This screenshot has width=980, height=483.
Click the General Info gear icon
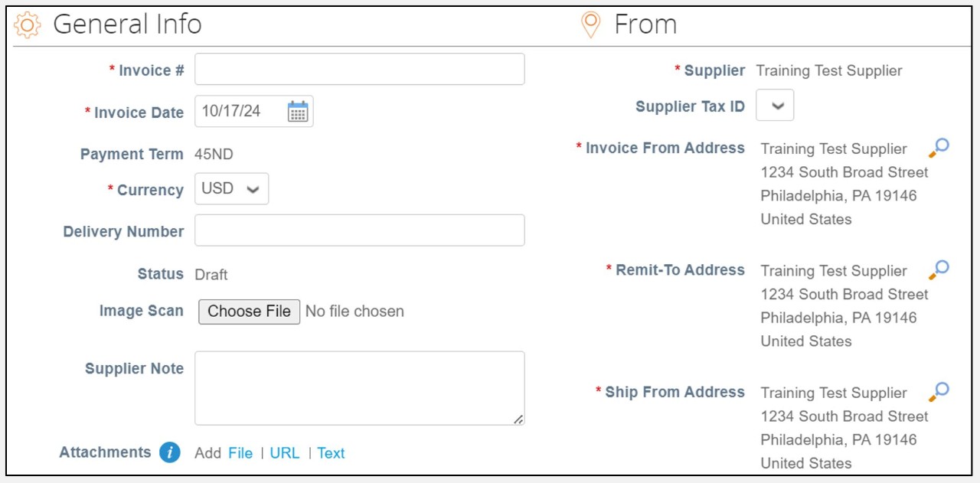(x=28, y=25)
